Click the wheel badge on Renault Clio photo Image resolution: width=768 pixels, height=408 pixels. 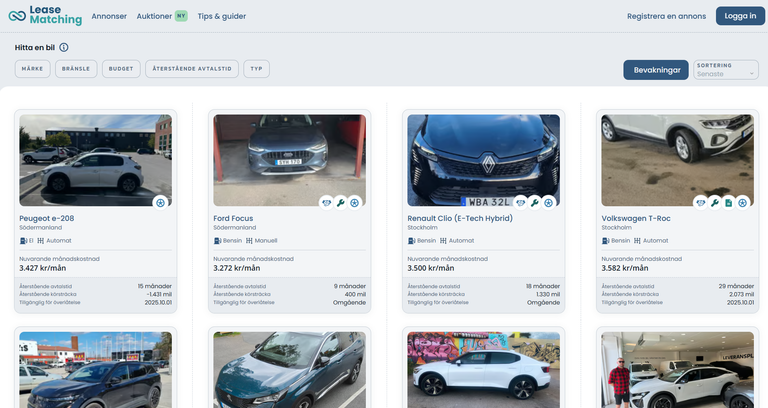pos(549,202)
